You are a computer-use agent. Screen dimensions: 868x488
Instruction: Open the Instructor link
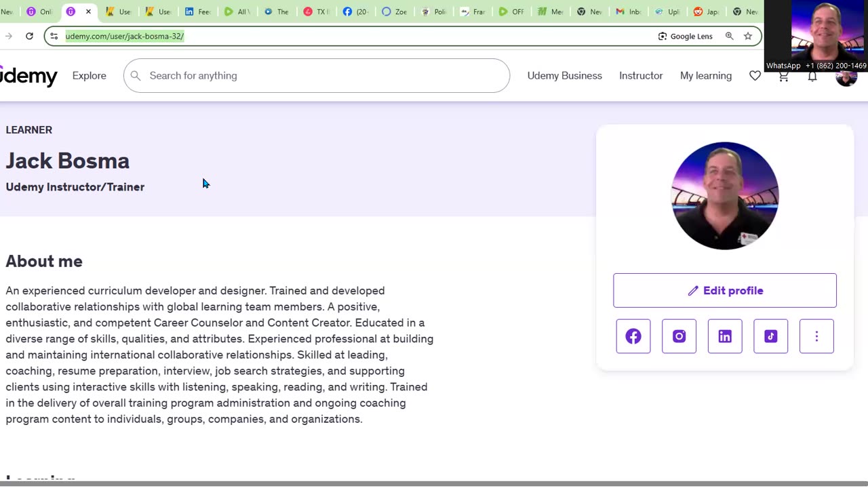point(641,76)
